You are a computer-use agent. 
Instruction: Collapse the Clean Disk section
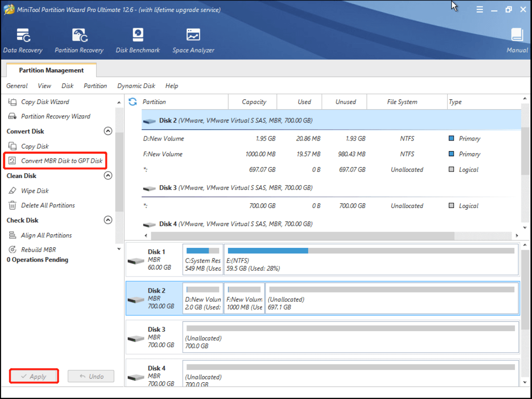click(x=108, y=175)
